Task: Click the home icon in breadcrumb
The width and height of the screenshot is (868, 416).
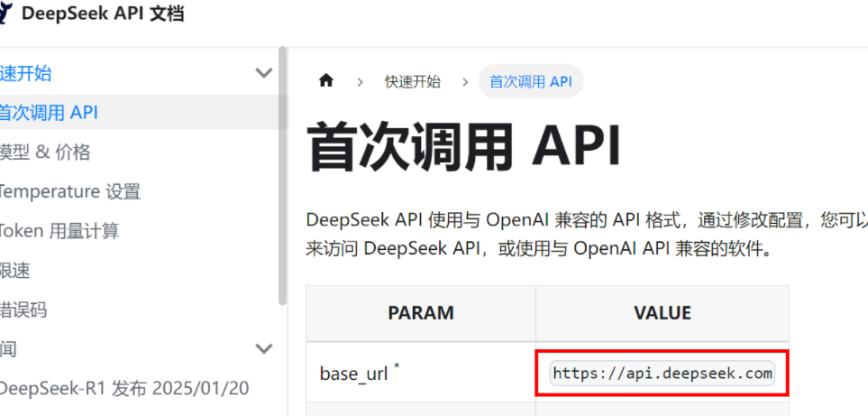Action: coord(326,81)
